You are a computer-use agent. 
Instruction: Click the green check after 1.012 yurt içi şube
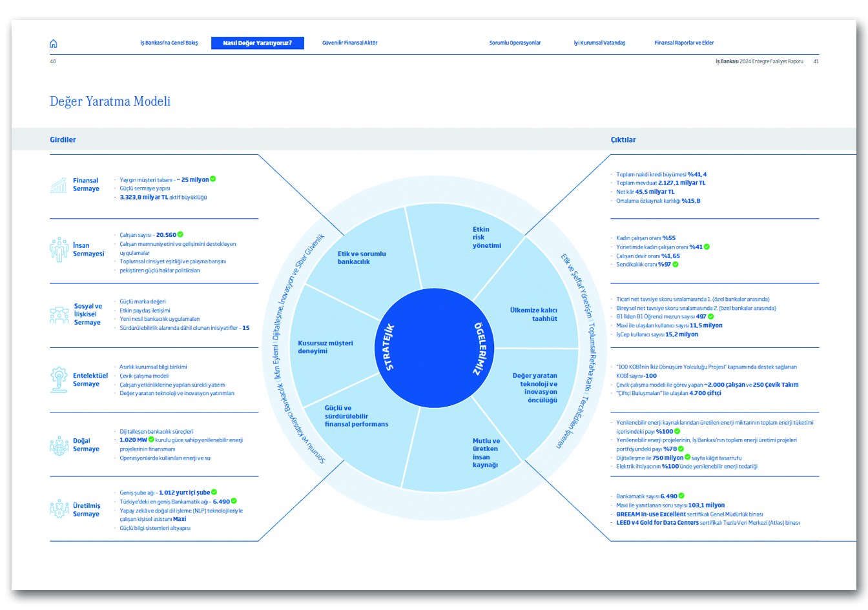(214, 493)
